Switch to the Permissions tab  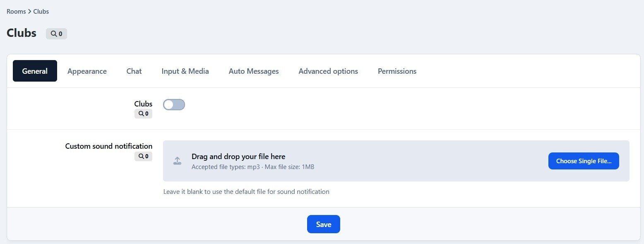(397, 71)
